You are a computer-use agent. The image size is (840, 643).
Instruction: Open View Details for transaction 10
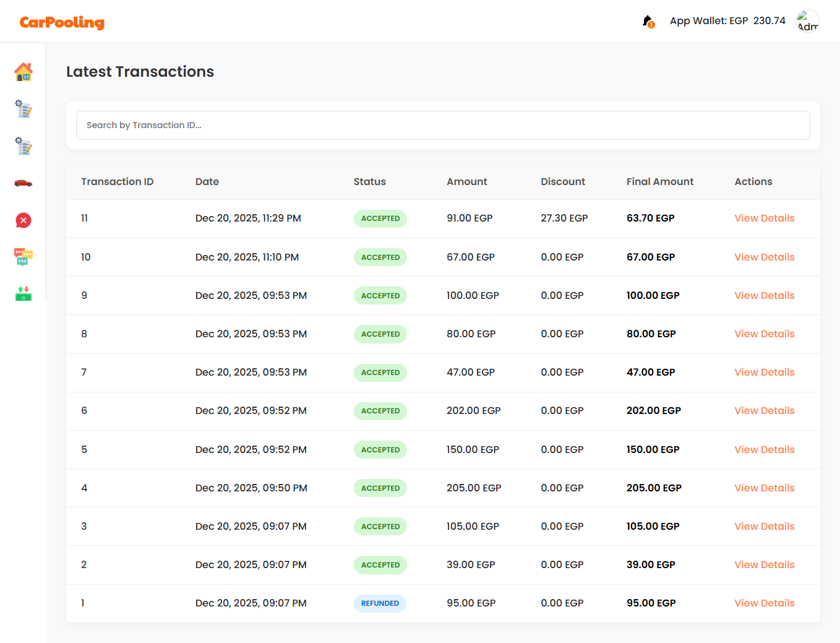tap(764, 257)
